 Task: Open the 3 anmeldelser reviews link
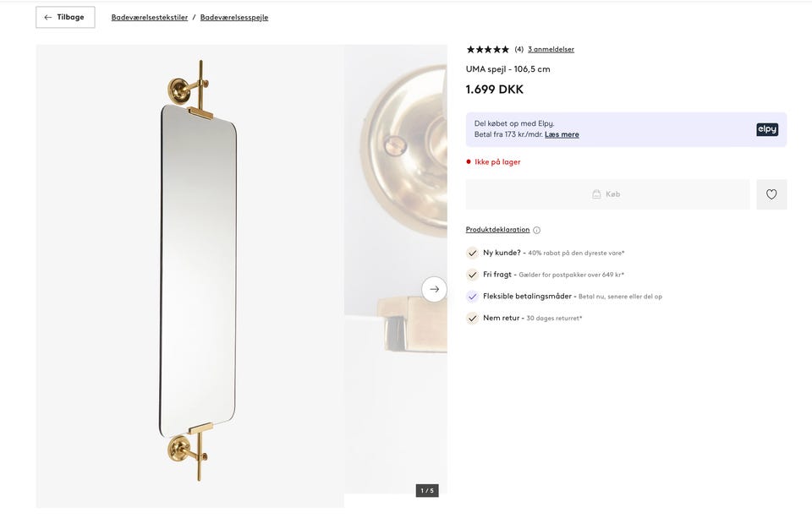click(551, 49)
